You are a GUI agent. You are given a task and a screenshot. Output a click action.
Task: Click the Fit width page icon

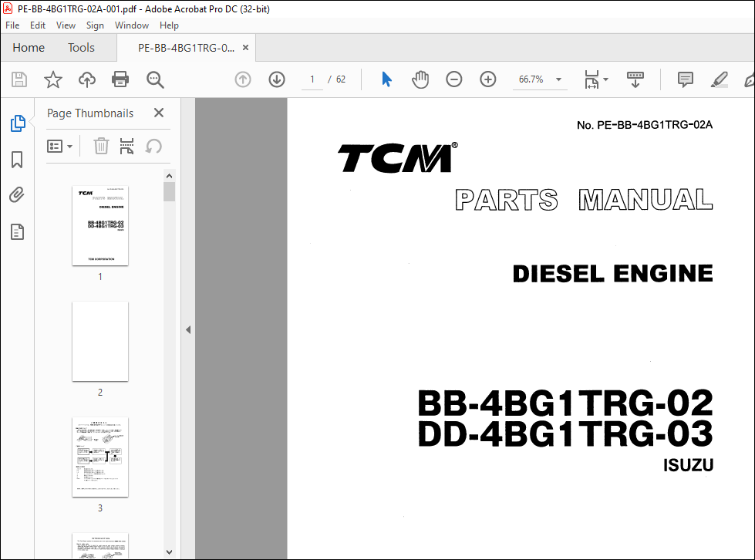pyautogui.click(x=592, y=79)
